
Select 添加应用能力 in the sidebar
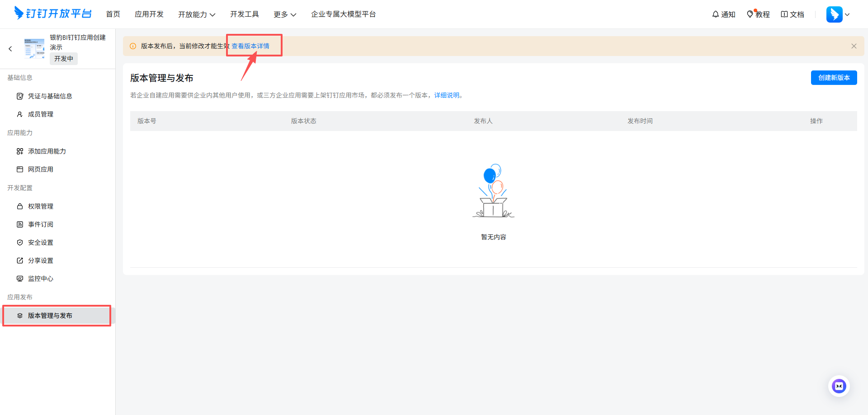tap(47, 151)
